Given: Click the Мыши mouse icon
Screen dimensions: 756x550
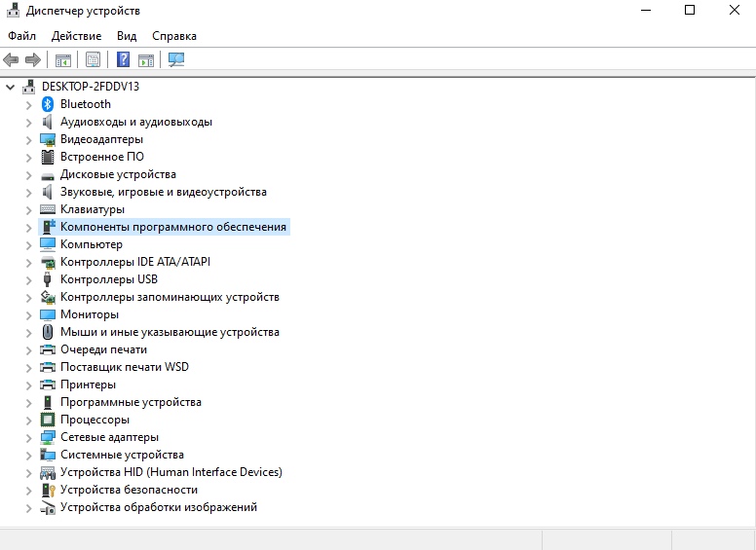Looking at the screenshot, I should click(47, 332).
